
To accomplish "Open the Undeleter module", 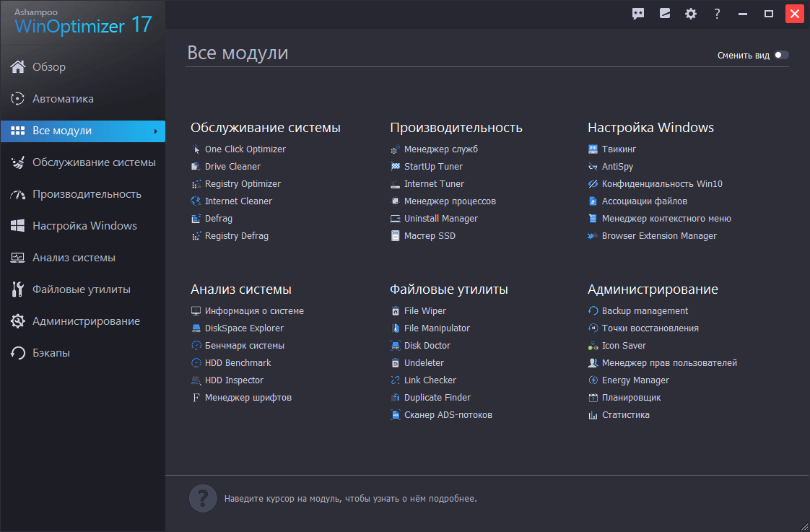I will coord(417,362).
